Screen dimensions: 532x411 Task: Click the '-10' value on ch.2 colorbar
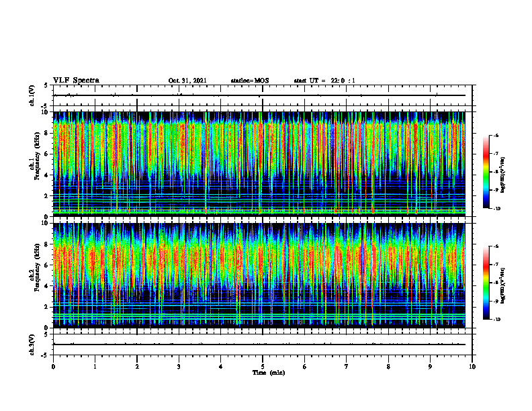pos(496,319)
